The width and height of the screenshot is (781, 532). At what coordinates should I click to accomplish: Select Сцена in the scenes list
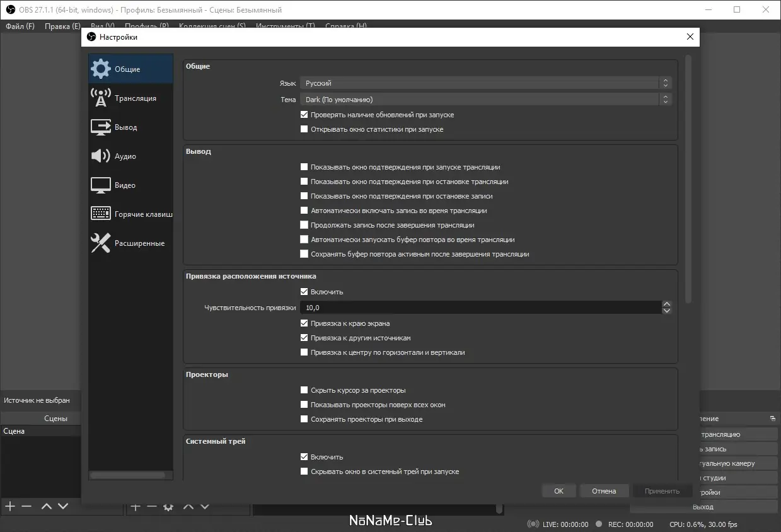[40, 431]
